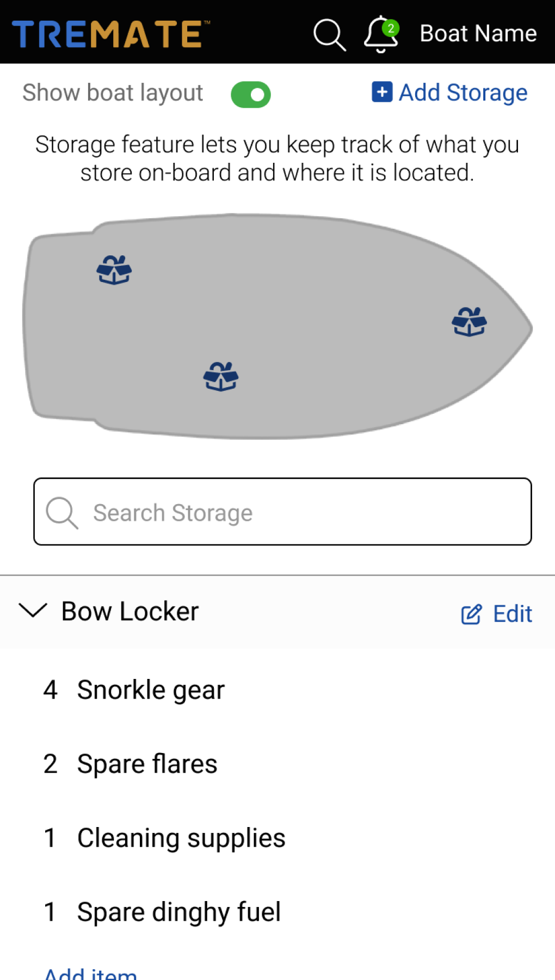This screenshot has height=980, width=555.
Task: Select the Spare dinghy fuel item
Action: click(x=178, y=912)
